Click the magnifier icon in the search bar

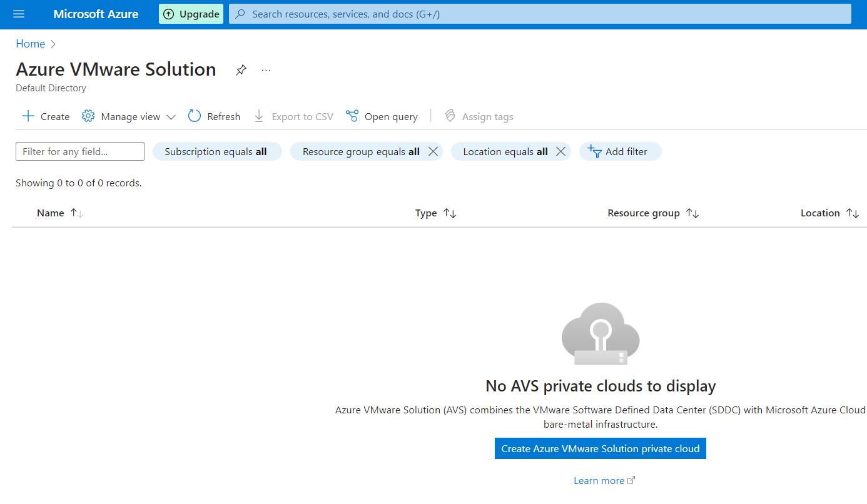click(240, 14)
